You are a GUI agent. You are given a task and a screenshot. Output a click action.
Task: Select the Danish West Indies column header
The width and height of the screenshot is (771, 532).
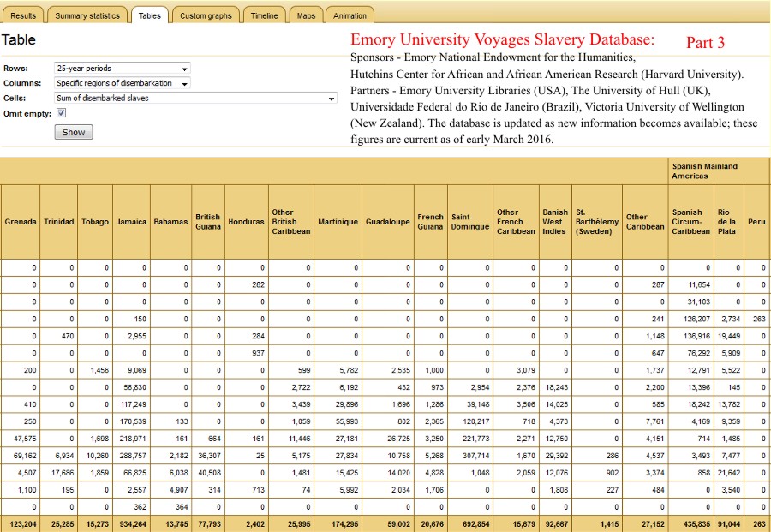tap(554, 222)
